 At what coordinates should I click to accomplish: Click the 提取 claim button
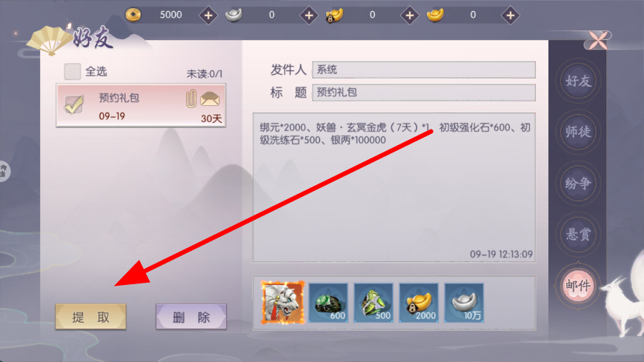(90, 317)
